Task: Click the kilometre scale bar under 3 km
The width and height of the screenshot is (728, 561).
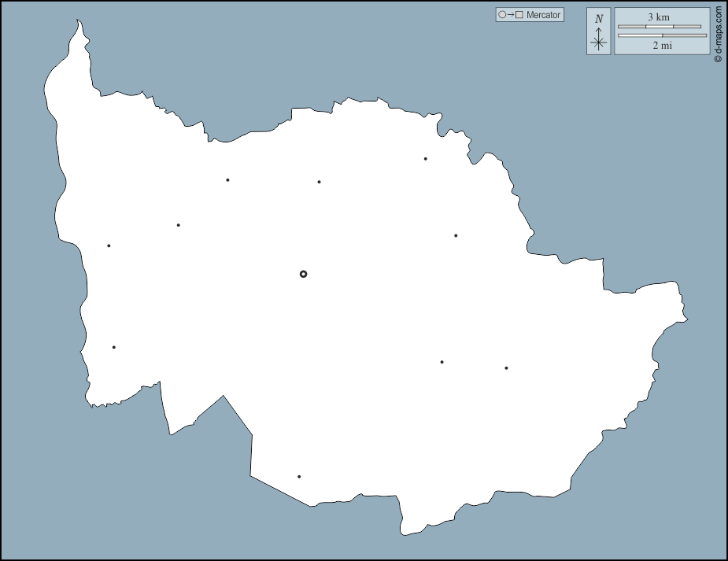Action: pyautogui.click(x=660, y=27)
